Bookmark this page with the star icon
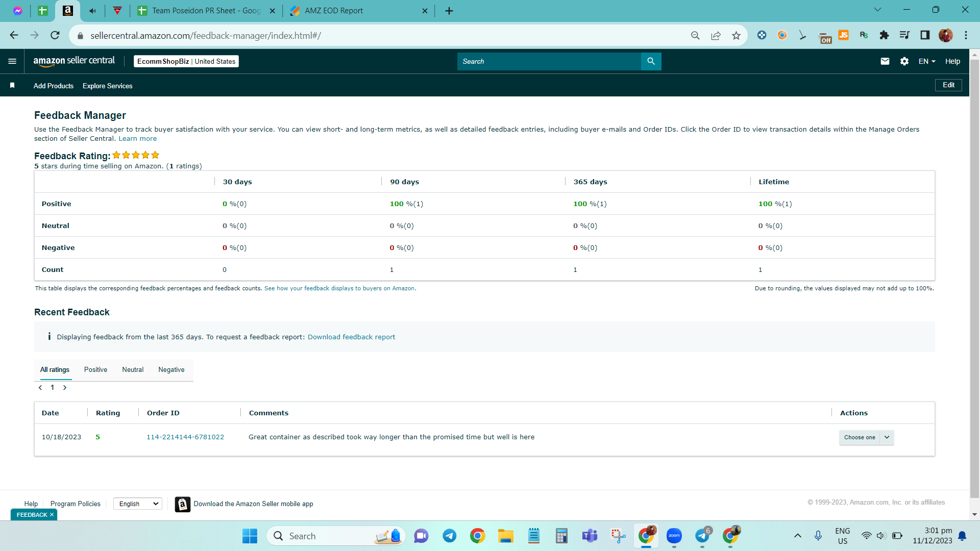Viewport: 980px width, 551px height. point(736,35)
